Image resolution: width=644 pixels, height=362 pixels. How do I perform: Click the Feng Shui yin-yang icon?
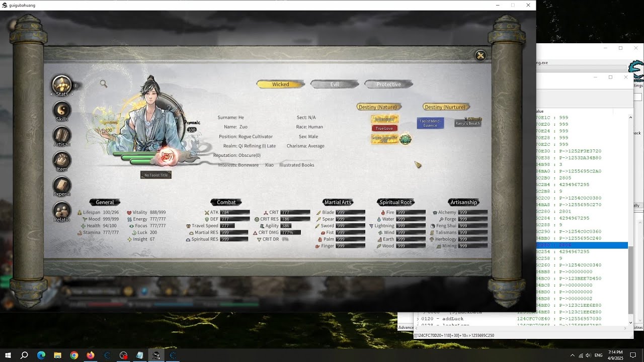click(x=433, y=226)
